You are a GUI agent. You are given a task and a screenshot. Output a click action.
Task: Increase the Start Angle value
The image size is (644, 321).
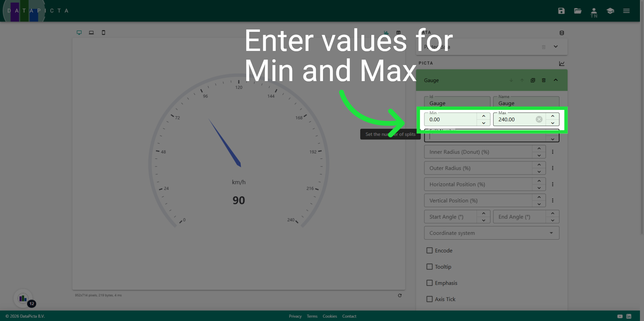point(484,213)
